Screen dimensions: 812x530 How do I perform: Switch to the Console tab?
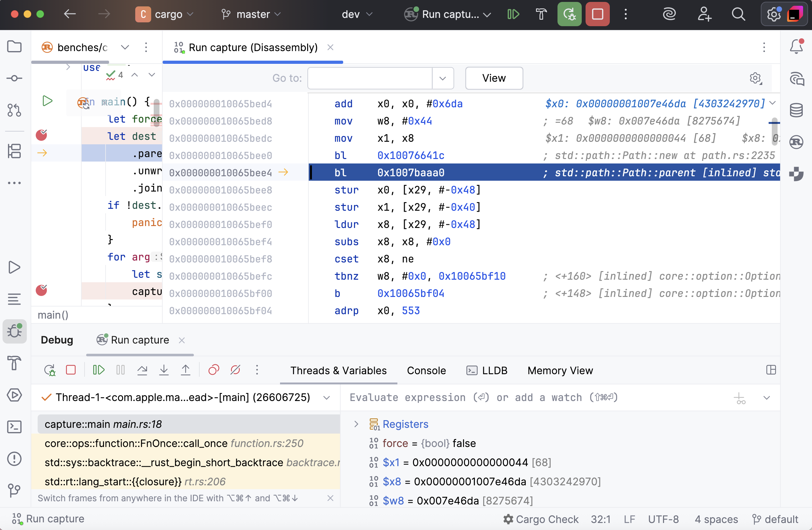(x=426, y=371)
